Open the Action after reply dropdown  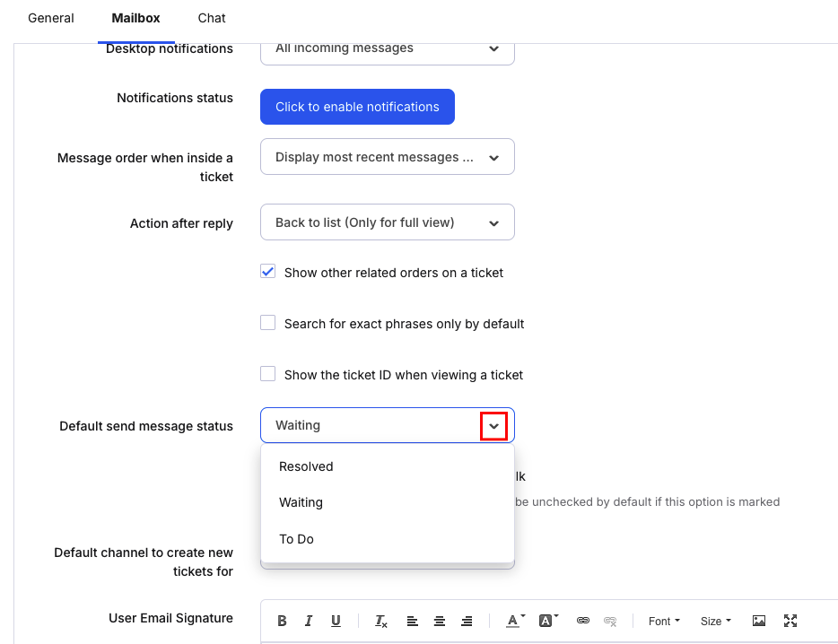[388, 222]
